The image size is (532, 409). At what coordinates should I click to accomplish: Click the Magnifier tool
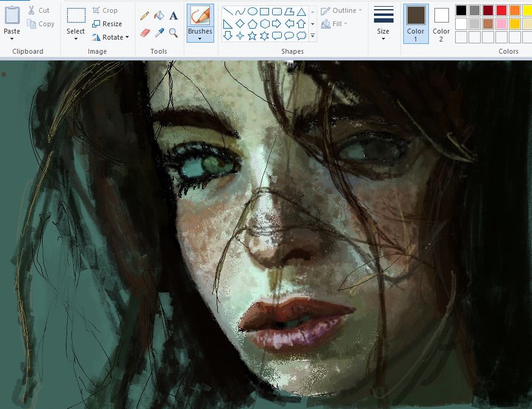tap(173, 32)
